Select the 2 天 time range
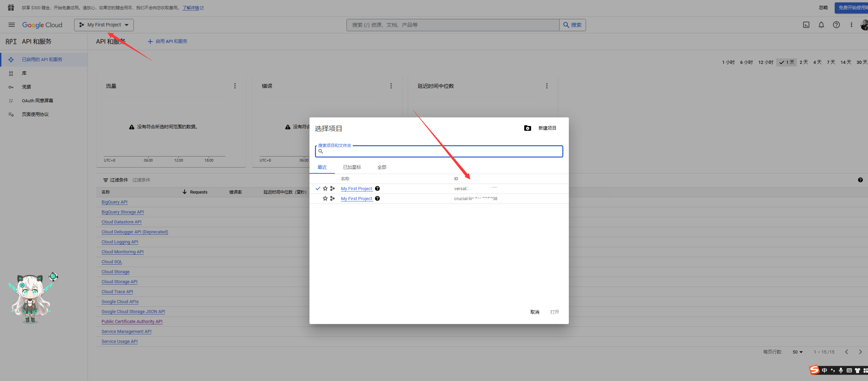The height and width of the screenshot is (381, 868). [x=804, y=62]
